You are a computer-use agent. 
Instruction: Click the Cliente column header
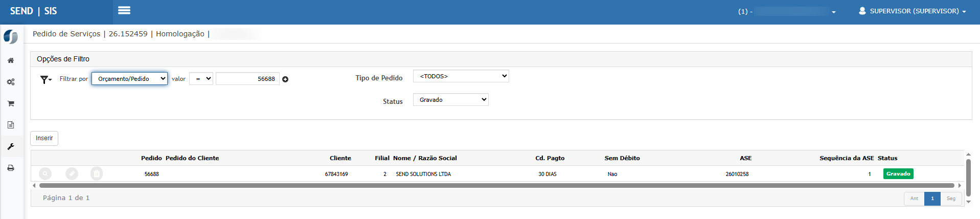[x=340, y=158]
